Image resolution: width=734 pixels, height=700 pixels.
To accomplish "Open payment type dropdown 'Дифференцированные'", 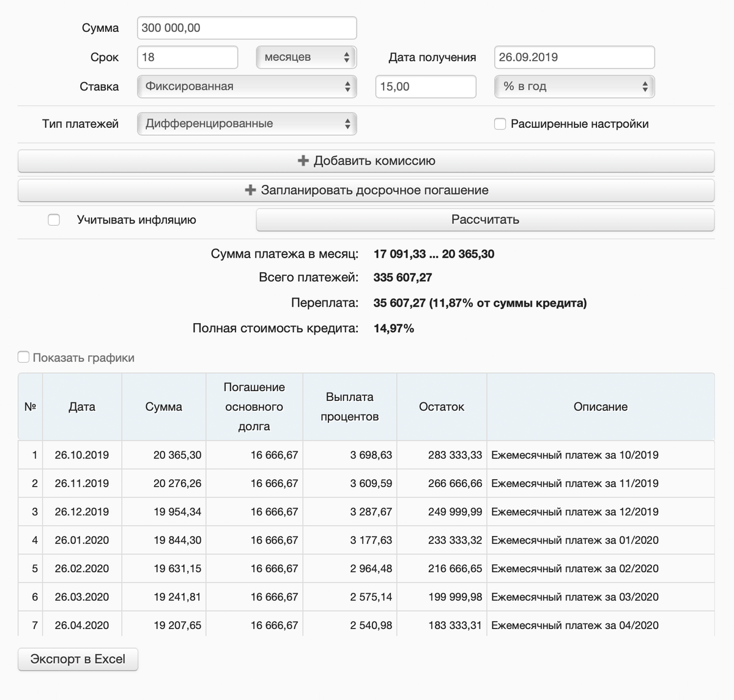I will tap(247, 124).
